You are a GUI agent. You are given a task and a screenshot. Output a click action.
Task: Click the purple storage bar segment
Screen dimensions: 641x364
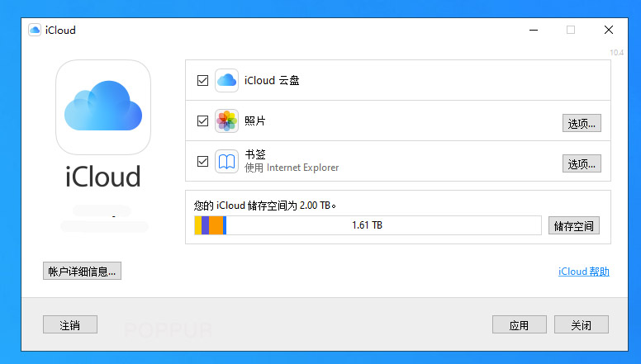point(205,225)
